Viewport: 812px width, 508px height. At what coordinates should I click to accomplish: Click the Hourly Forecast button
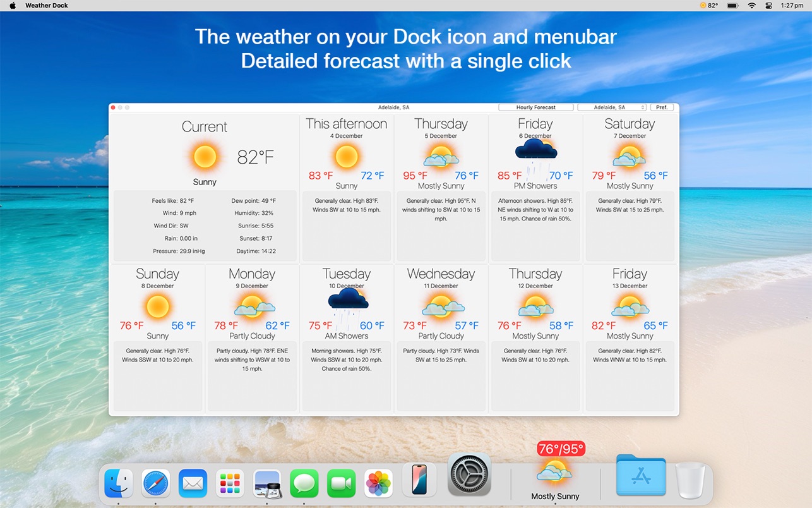coord(535,107)
